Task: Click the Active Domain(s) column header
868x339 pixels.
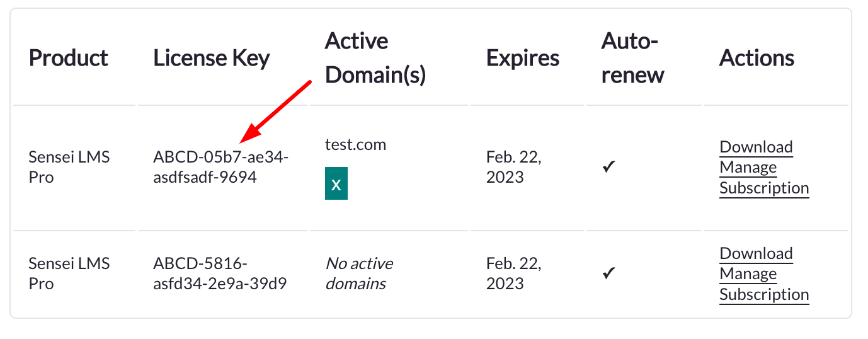Action: pyautogui.click(x=375, y=58)
